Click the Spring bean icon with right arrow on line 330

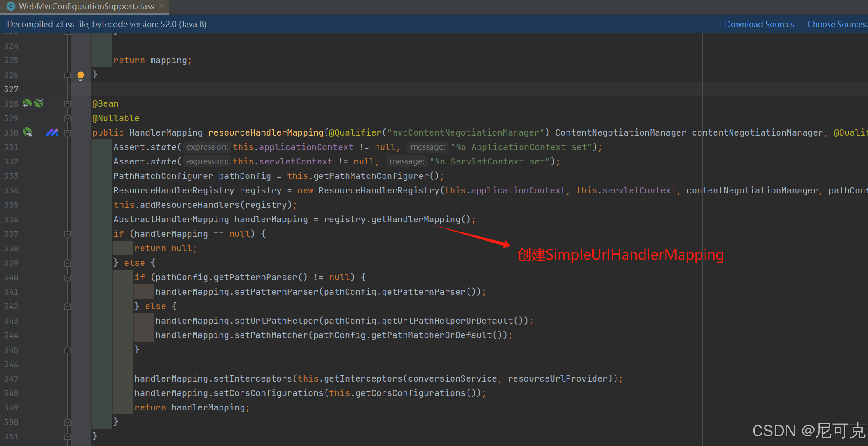[x=28, y=132]
